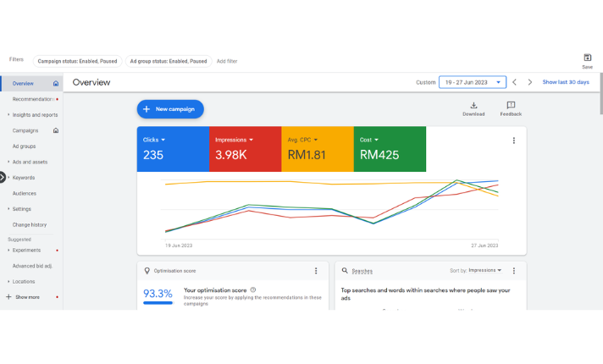Click the Show last 30 days link

coord(565,82)
